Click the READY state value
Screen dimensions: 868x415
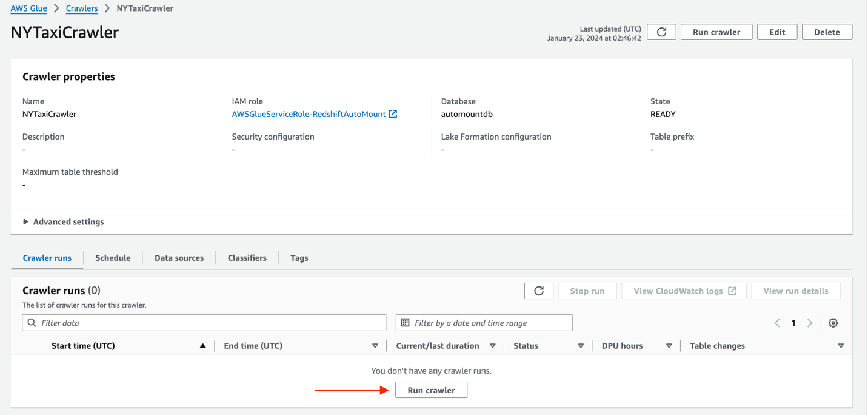click(663, 114)
